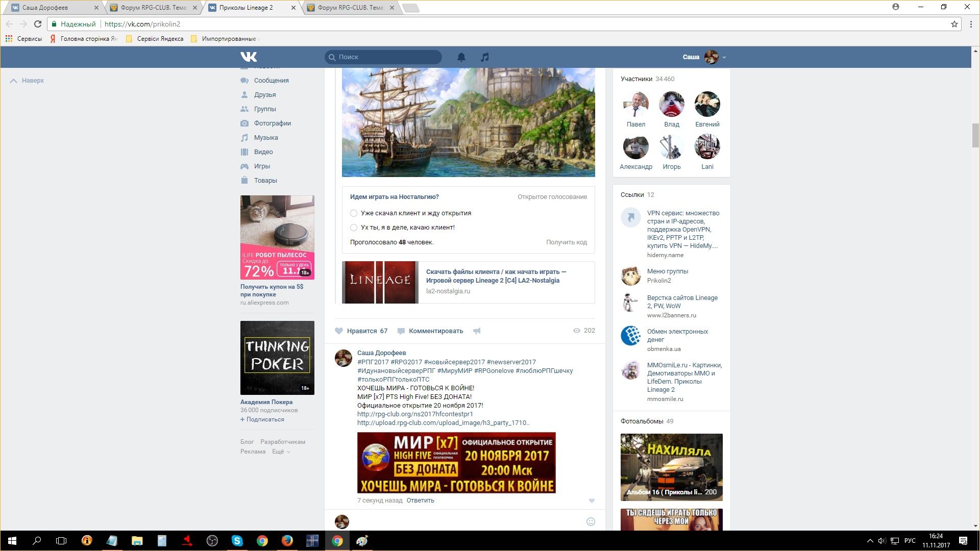Select 'Ух ты, я в деле' option
The height and width of the screenshot is (551, 980).
[354, 228]
